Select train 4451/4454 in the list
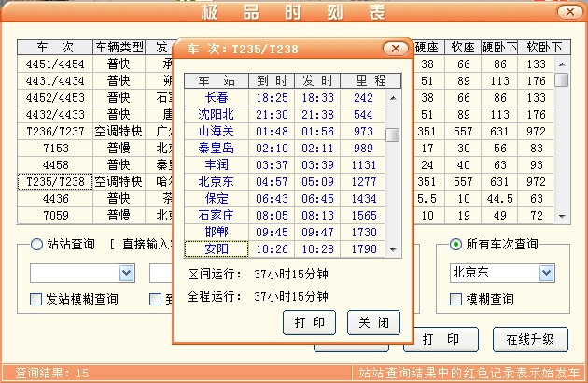Image resolution: width=588 pixels, height=383 pixels. point(55,64)
